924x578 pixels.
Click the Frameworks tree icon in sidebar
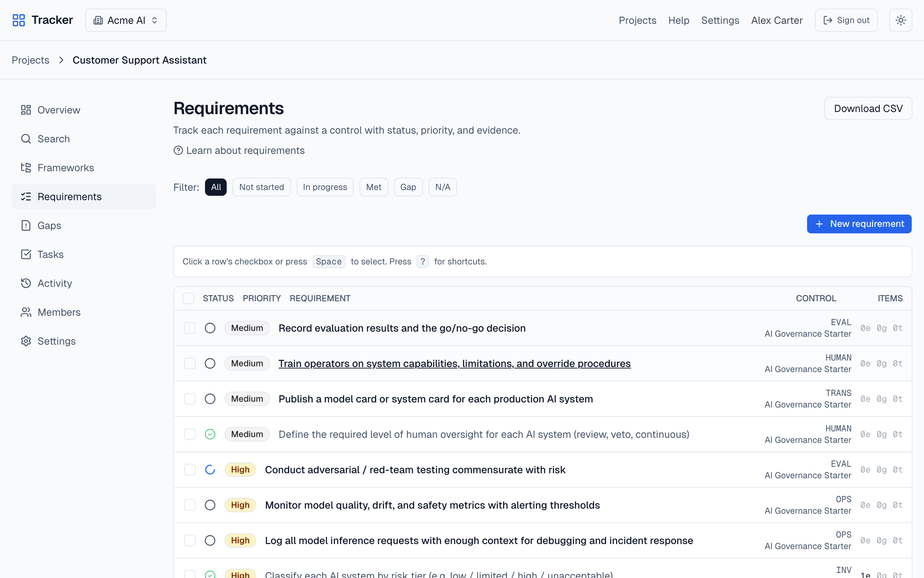[x=26, y=168]
